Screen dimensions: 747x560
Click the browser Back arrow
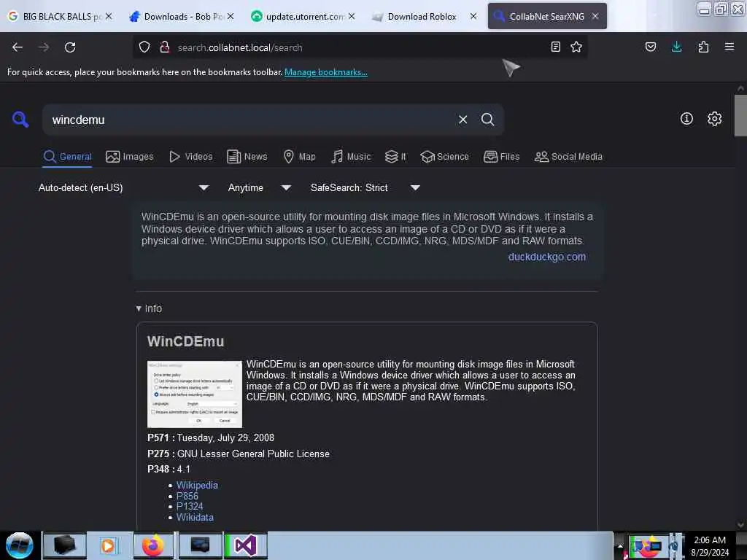[18, 47]
